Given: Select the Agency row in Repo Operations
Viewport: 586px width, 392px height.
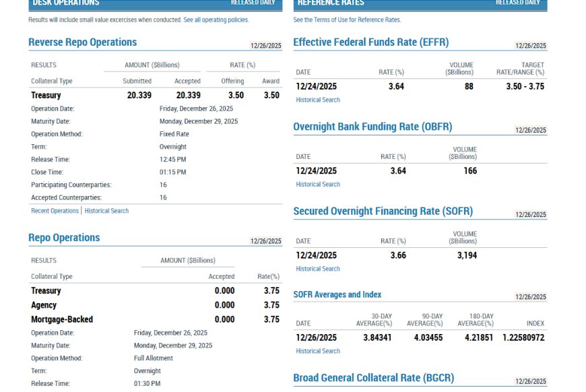Looking at the screenshot, I should pyautogui.click(x=155, y=305).
